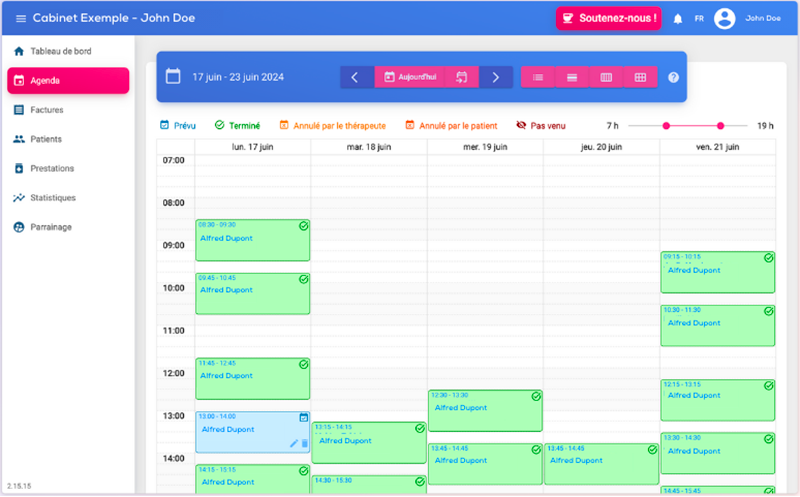Image resolution: width=800 pixels, height=497 pixels.
Task: Click the help question mark icon
Action: (x=673, y=78)
